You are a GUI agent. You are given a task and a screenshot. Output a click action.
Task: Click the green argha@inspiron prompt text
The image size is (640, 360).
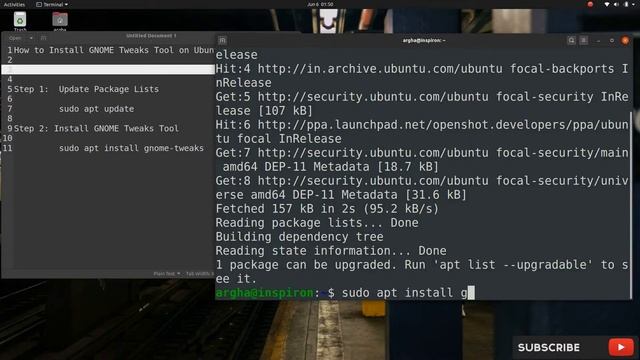[264, 293]
